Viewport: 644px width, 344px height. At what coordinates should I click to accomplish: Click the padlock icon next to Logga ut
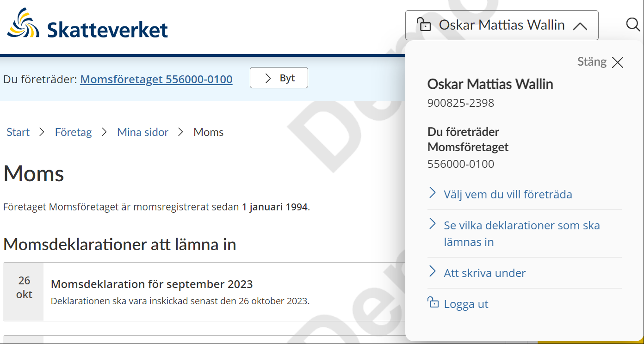tap(433, 302)
